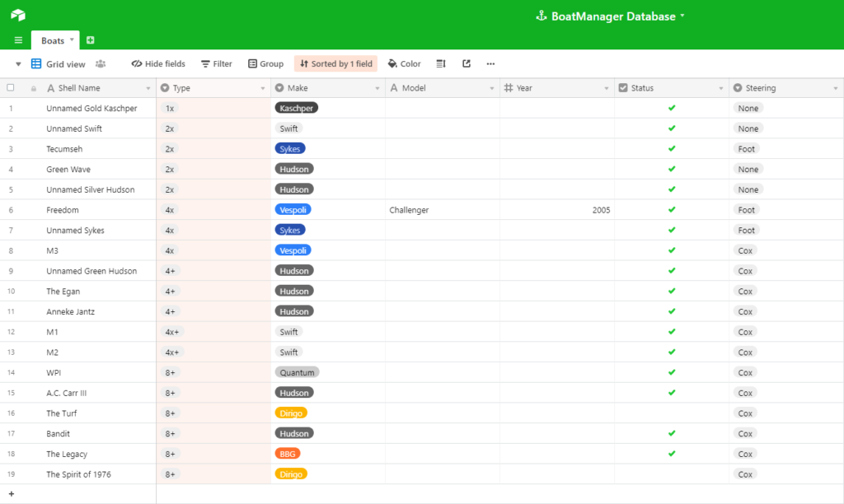This screenshot has height=504, width=844.
Task: Open Make column dropdown arrow
Action: [377, 88]
